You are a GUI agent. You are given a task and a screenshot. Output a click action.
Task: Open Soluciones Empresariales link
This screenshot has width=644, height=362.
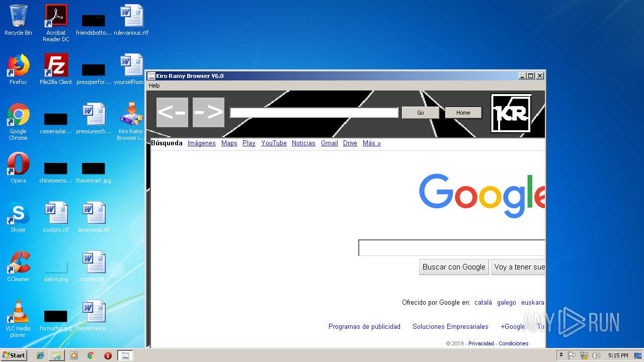(450, 327)
